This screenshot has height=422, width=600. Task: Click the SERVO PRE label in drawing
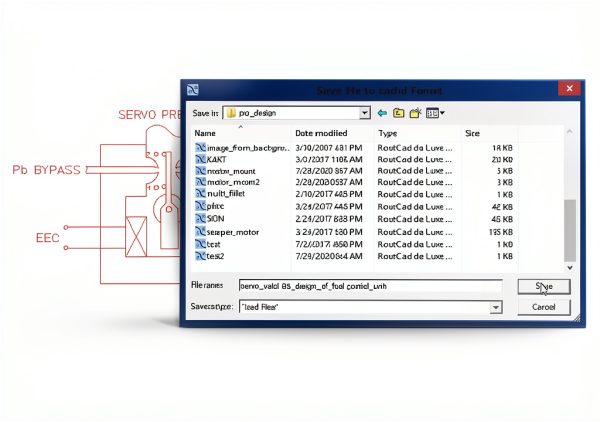click(149, 114)
